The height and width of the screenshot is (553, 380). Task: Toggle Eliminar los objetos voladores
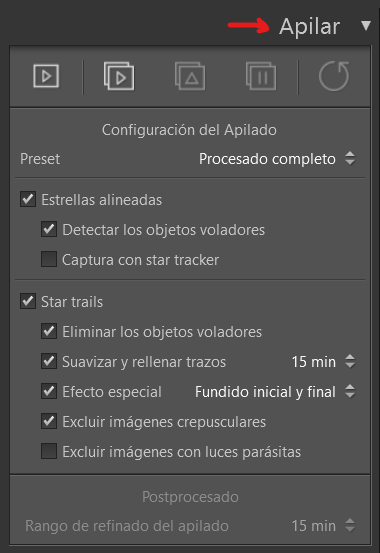[49, 331]
